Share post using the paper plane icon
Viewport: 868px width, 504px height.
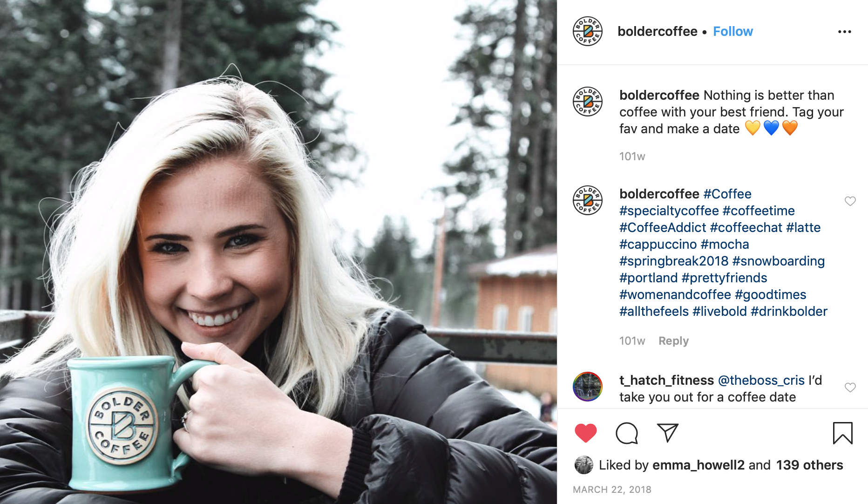coord(667,433)
